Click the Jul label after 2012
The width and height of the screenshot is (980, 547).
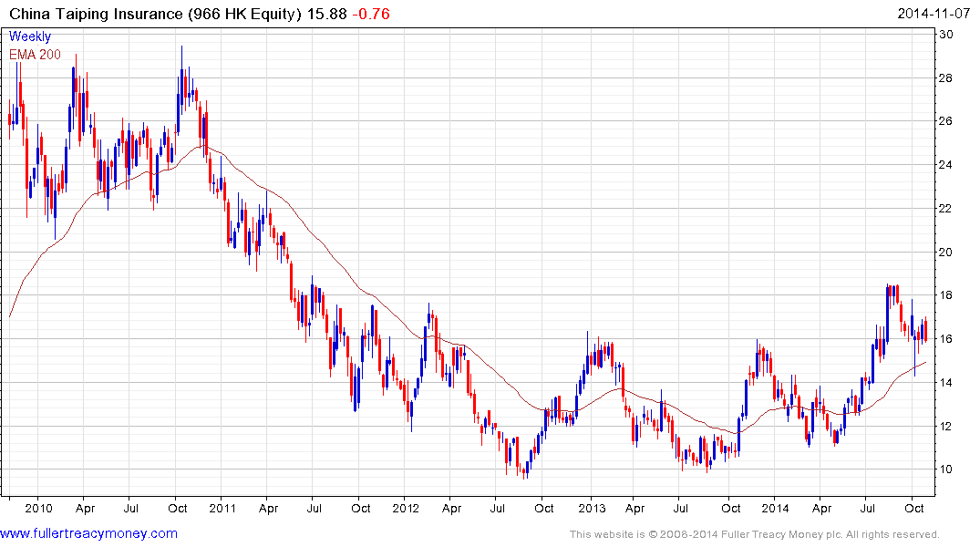tap(497, 508)
